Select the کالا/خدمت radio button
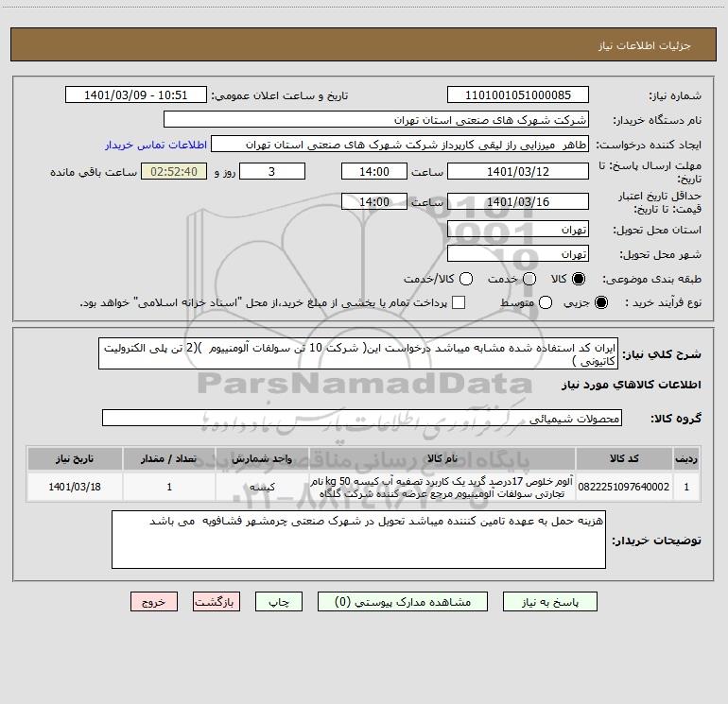The width and height of the screenshot is (728, 704). point(466,279)
